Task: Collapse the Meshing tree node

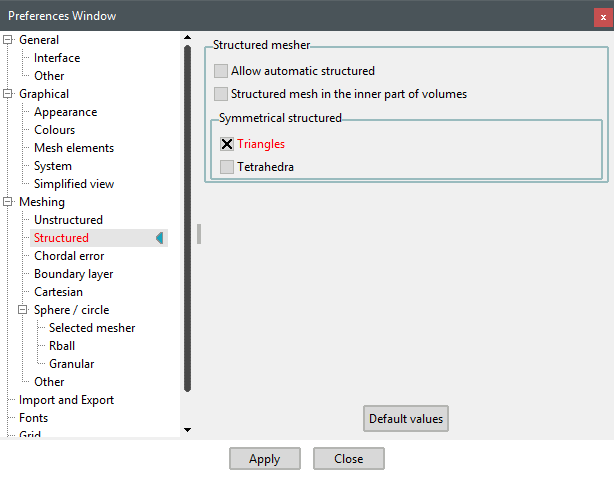Action: tap(8, 202)
